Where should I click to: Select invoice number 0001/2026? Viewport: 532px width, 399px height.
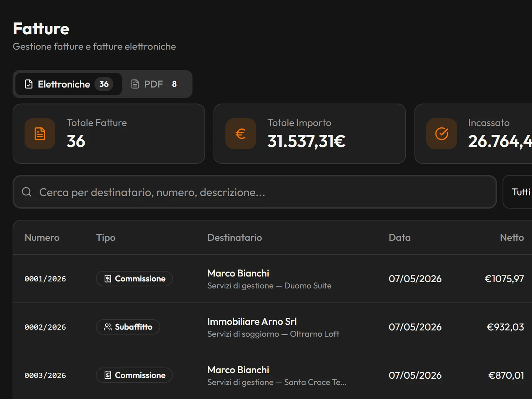pos(45,279)
